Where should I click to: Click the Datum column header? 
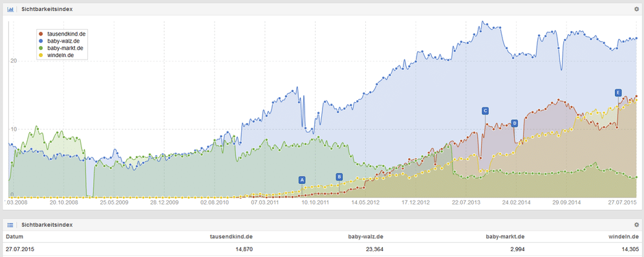tap(14, 237)
